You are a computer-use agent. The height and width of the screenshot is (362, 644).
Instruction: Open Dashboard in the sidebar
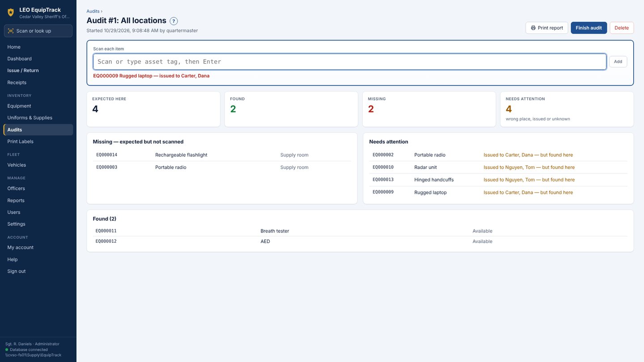(x=38, y=59)
